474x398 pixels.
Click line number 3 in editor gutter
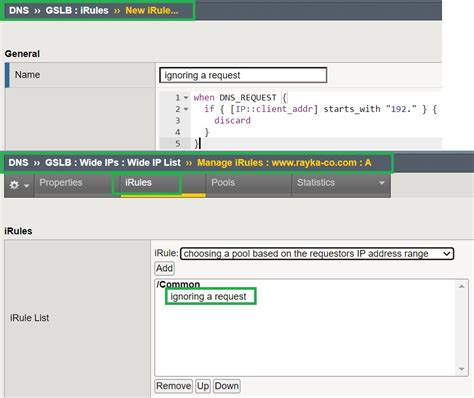tap(178, 120)
